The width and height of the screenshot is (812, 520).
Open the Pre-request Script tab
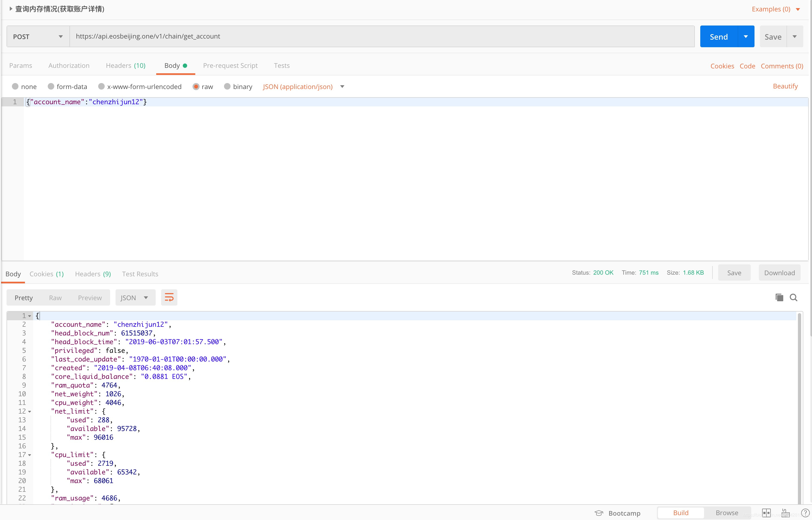(230, 65)
